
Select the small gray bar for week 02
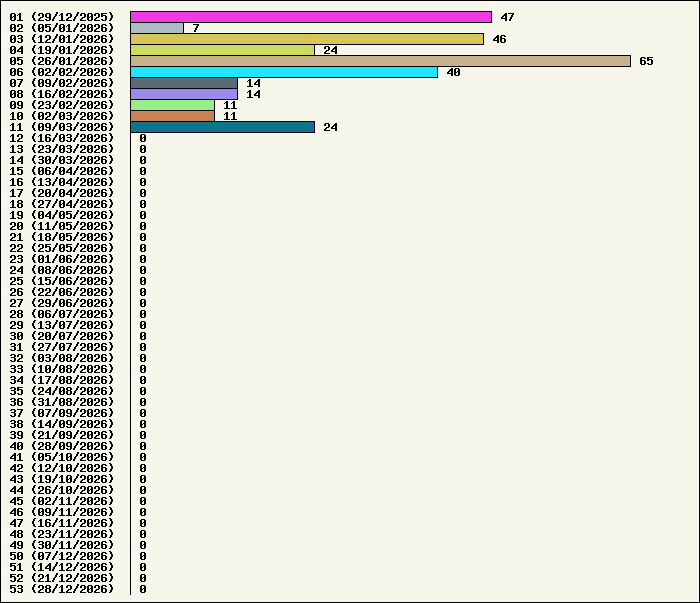pyautogui.click(x=157, y=28)
